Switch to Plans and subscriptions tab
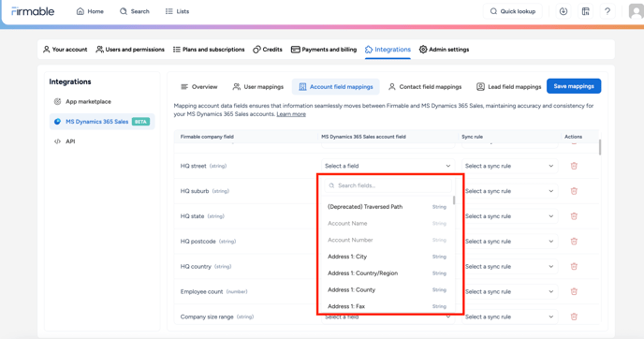Viewport: 644px width, 339px height. pyautogui.click(x=209, y=50)
